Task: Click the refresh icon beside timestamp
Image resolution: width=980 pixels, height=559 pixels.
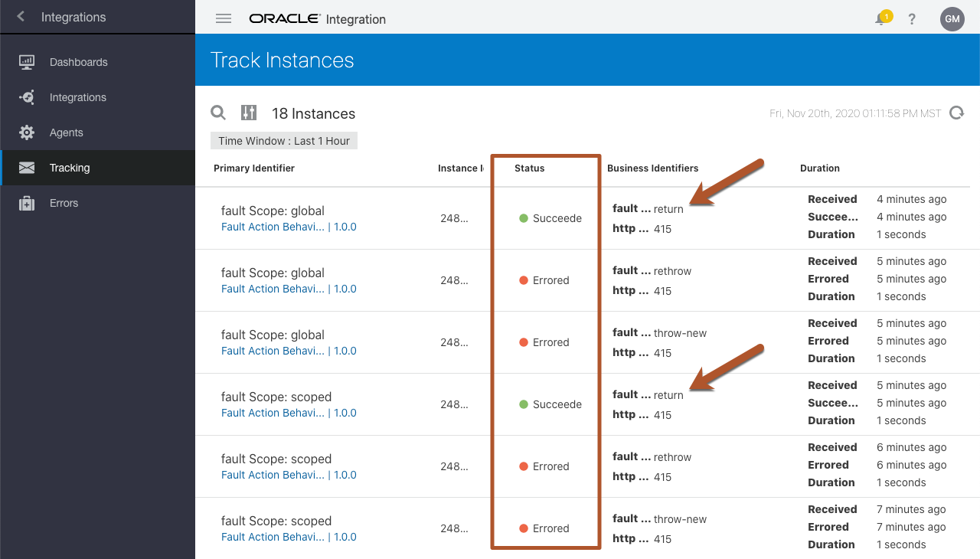Action: click(x=956, y=113)
